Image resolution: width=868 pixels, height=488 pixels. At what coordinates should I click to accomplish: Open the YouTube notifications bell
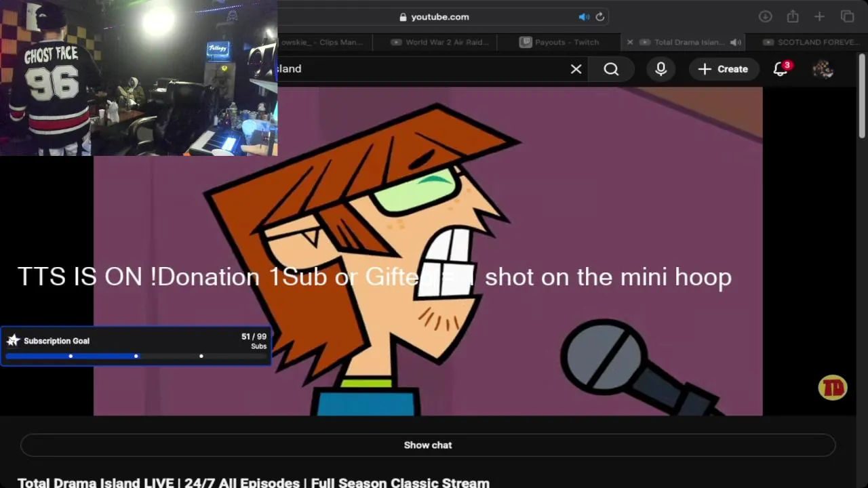coord(781,69)
